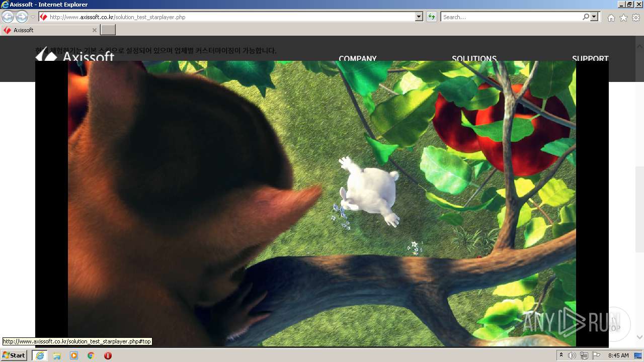Launch Chrome from taskbar

coord(91,355)
